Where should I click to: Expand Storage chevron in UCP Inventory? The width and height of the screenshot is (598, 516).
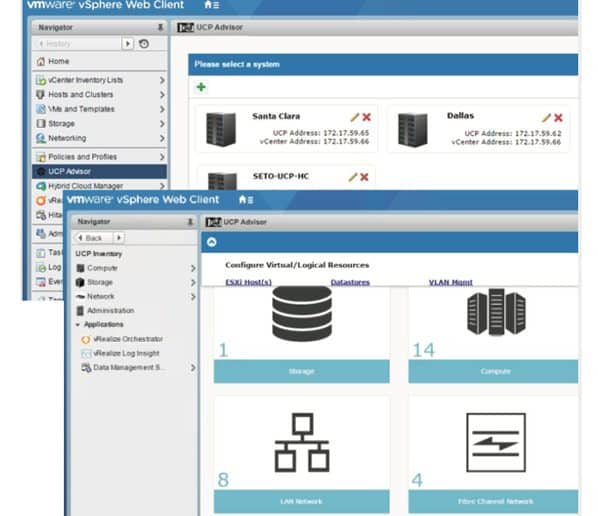coord(193,282)
